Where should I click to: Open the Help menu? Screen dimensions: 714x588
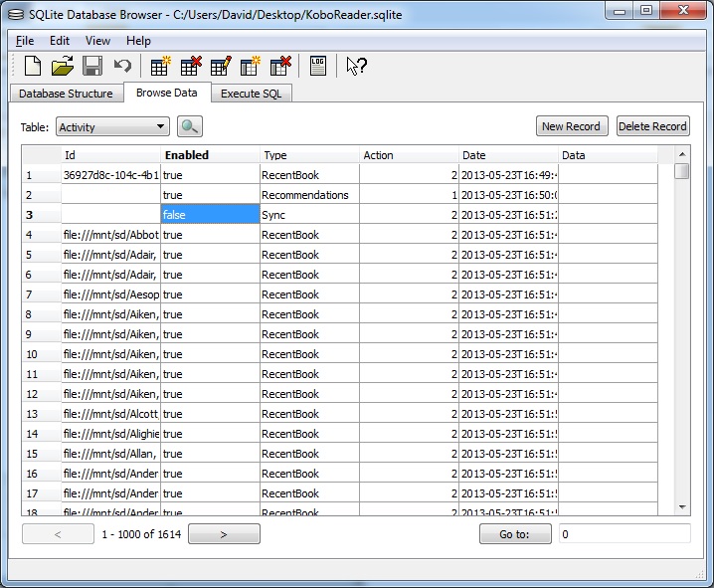pyautogui.click(x=138, y=41)
